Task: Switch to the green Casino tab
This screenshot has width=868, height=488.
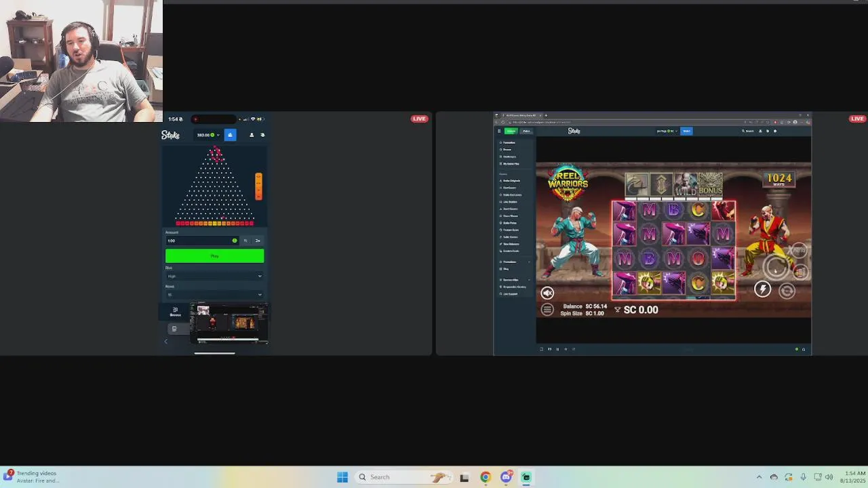Action: [x=511, y=131]
